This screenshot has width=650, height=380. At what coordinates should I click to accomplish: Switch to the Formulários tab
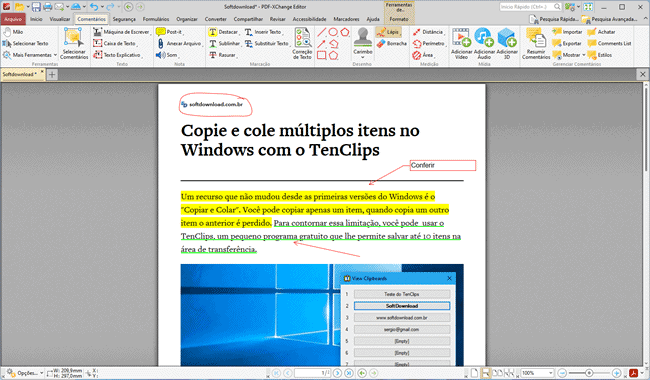click(x=156, y=19)
